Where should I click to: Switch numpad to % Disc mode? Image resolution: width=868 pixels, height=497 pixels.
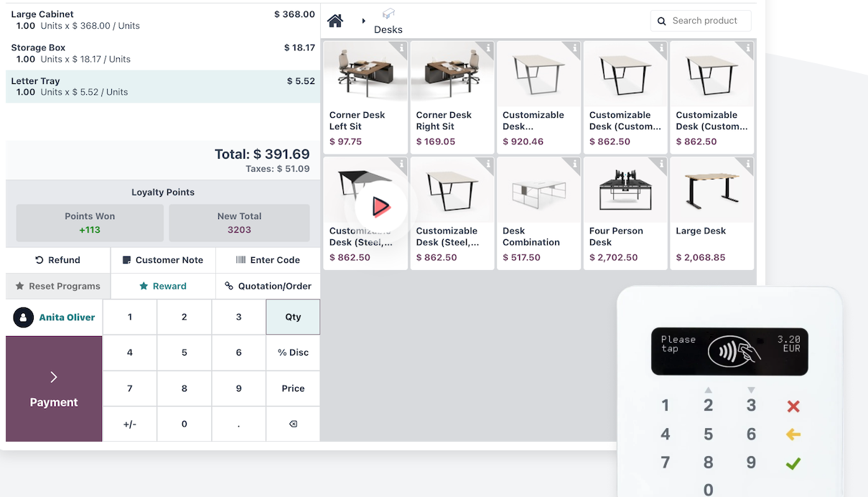[293, 353]
